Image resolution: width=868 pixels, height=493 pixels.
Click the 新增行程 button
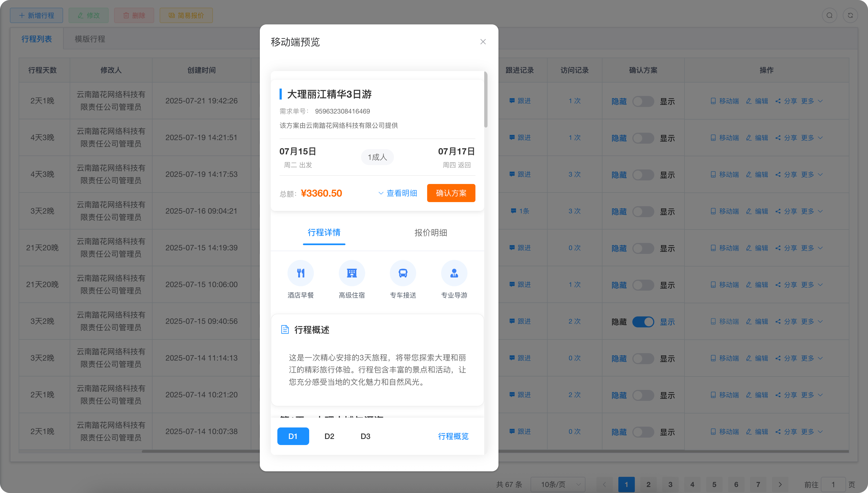pyautogui.click(x=36, y=15)
